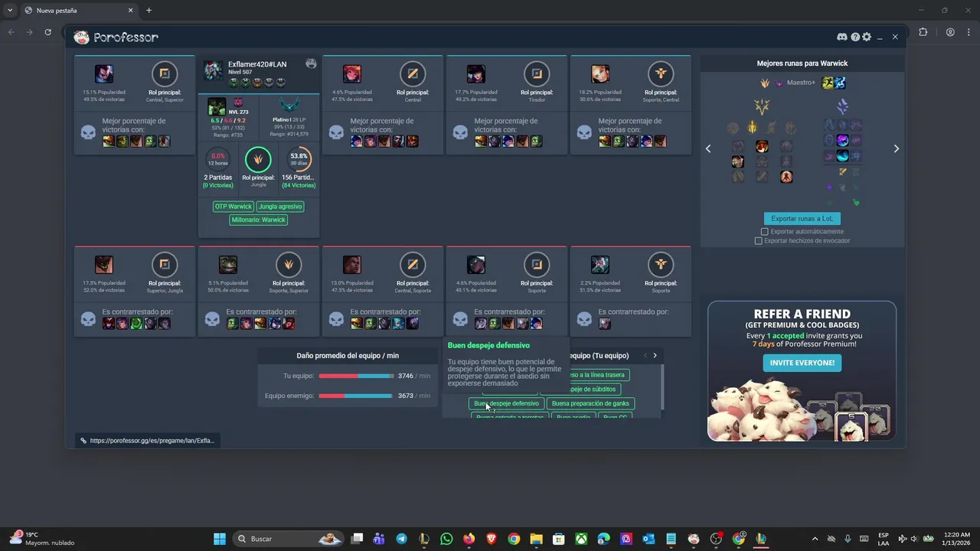Click role icon labeled Central, Superior

[x=165, y=73]
